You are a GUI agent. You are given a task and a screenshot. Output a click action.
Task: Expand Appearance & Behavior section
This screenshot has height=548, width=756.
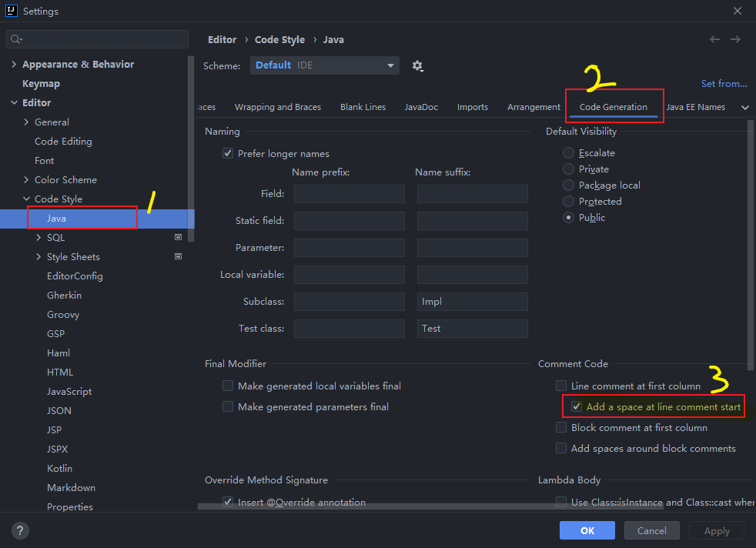pos(14,64)
